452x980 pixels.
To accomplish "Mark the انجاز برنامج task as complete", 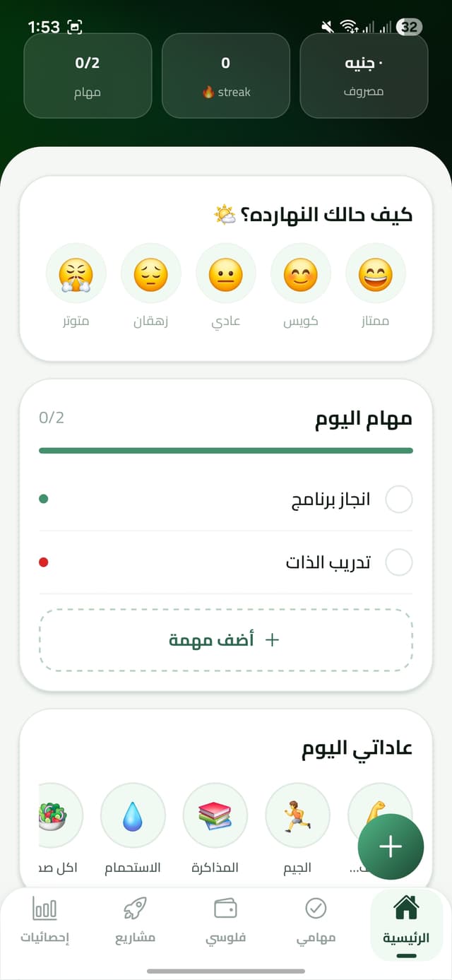I will click(x=399, y=499).
